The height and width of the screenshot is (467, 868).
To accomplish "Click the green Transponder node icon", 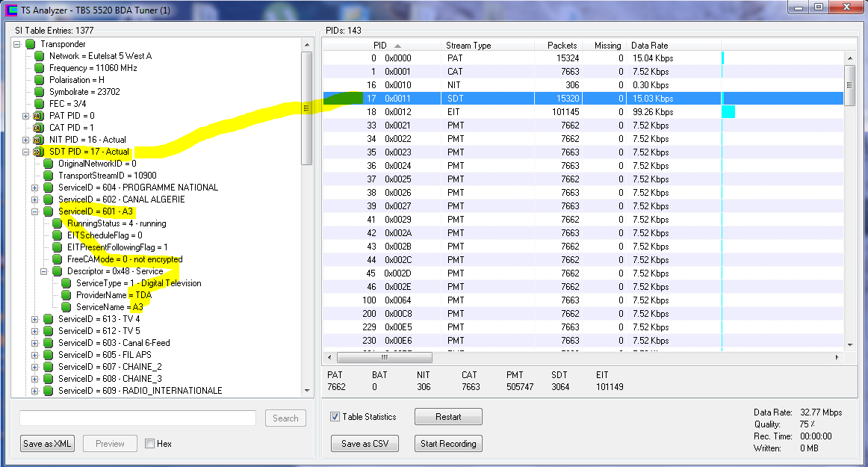I will tap(30, 44).
